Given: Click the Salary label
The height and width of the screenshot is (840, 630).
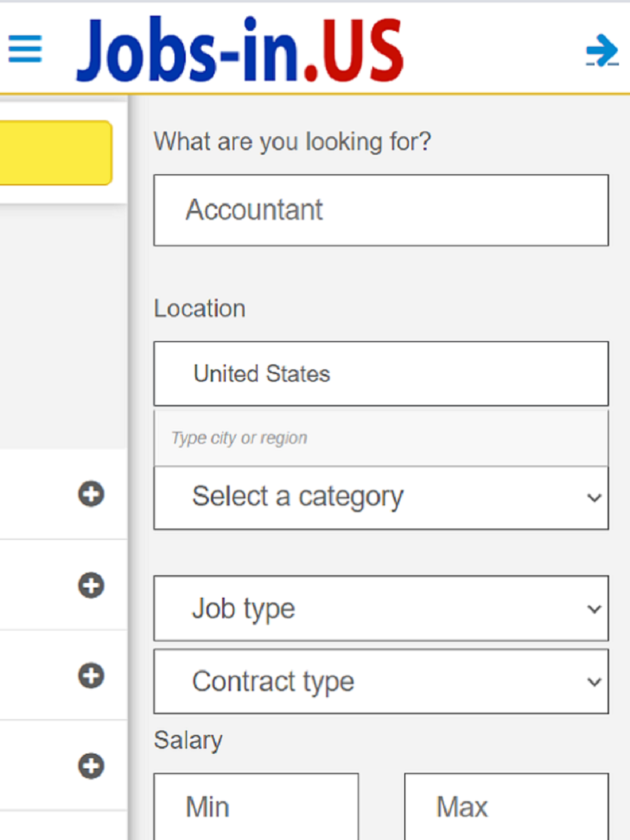Looking at the screenshot, I should click(188, 741).
